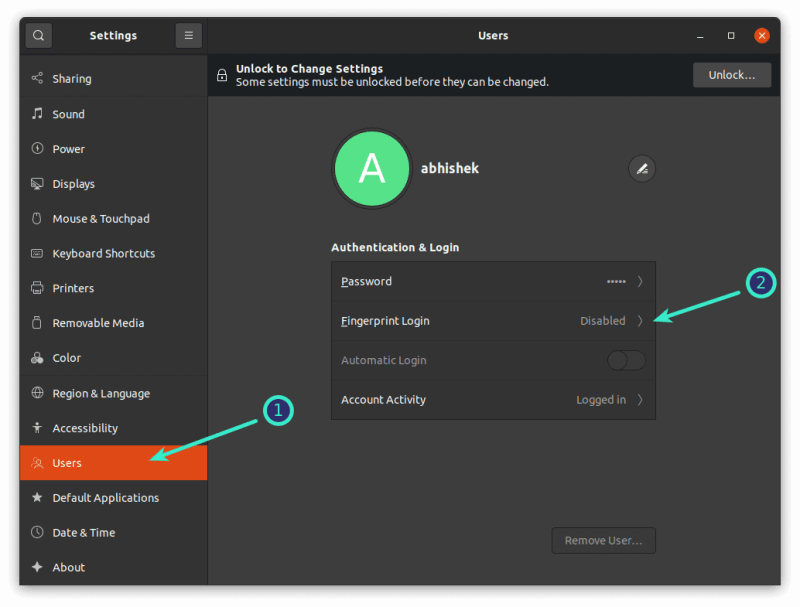Click the pencil icon to edit user abhishek
Image resolution: width=800 pixels, height=607 pixels.
point(641,169)
